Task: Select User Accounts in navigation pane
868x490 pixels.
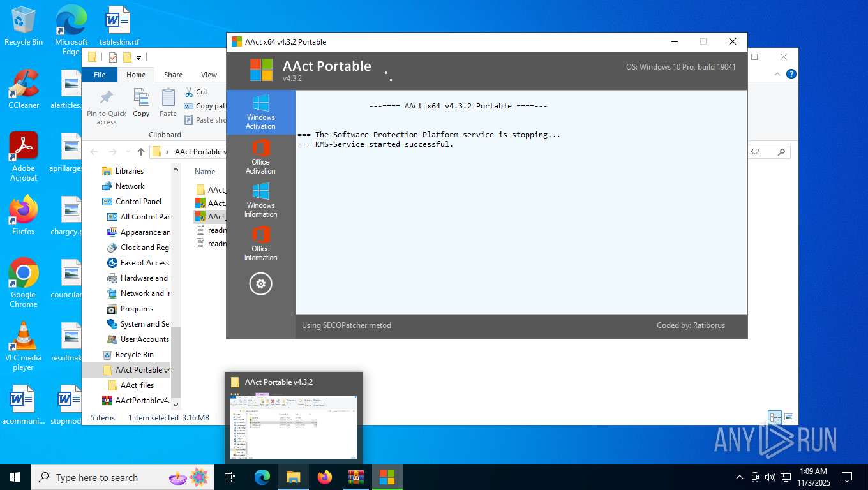Action: [x=144, y=339]
